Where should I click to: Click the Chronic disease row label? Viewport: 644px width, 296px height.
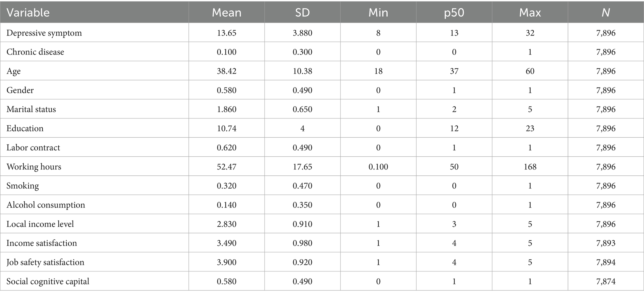click(35, 52)
